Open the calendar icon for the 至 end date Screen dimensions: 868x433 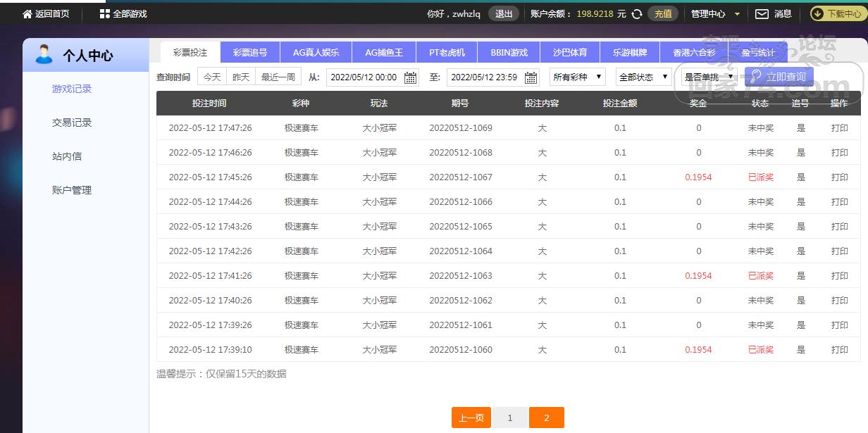click(x=530, y=77)
